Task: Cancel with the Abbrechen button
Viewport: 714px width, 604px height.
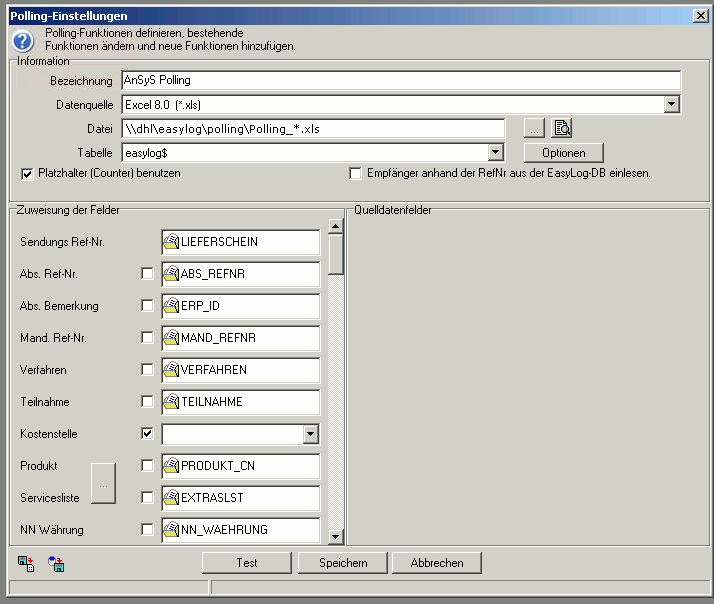Action: point(436,563)
